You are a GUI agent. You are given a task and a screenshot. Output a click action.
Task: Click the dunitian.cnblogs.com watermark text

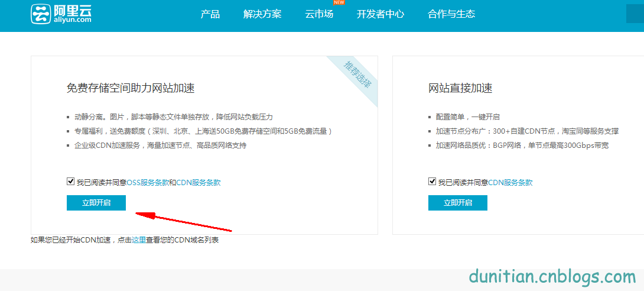click(x=552, y=276)
